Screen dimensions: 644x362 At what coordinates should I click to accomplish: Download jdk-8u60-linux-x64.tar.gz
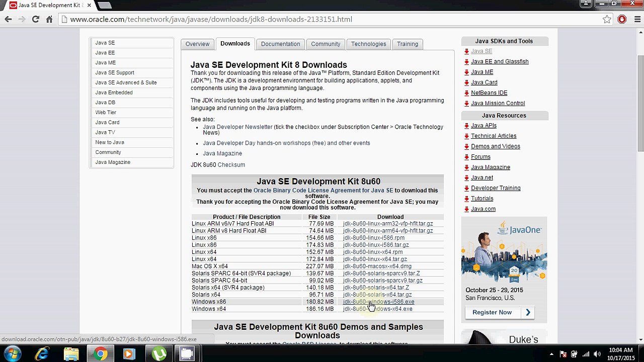[375, 259]
